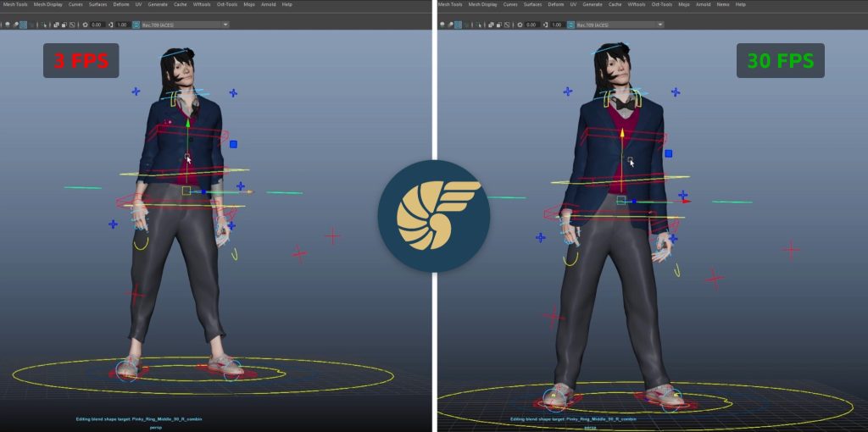
Task: Select blue cross control right of head, left viewport
Action: point(233,93)
